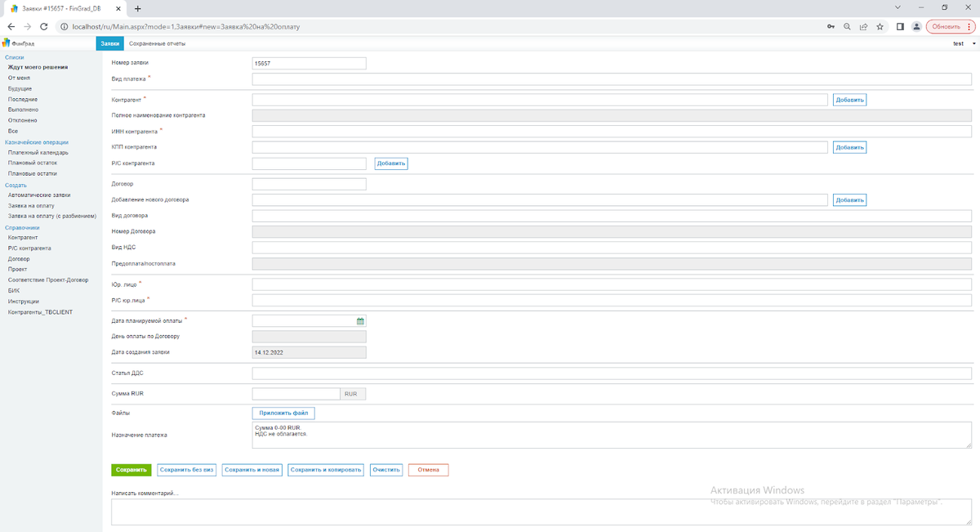This screenshot has width=980, height=532.
Task: Open Контрагент reference in sidebar
Action: coord(23,237)
